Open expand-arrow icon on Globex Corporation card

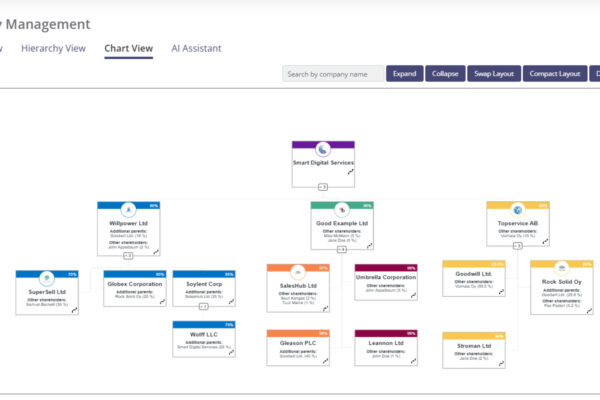(x=162, y=302)
